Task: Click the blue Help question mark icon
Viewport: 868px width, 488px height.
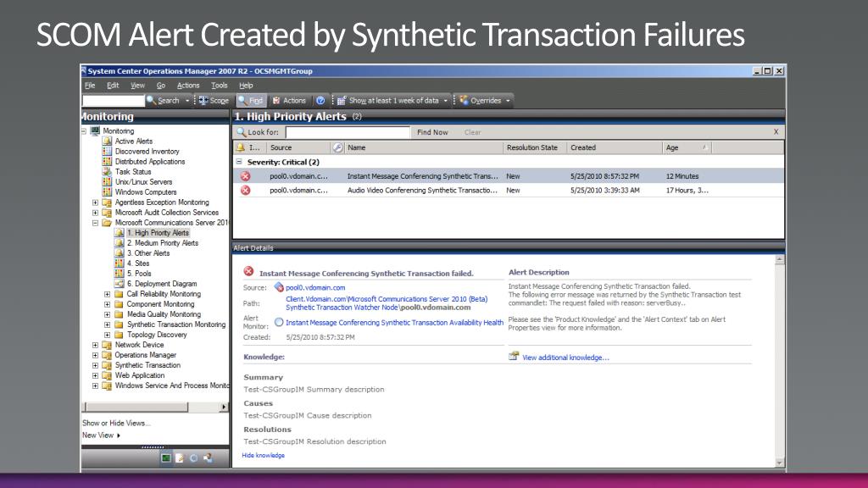Action: pos(320,101)
